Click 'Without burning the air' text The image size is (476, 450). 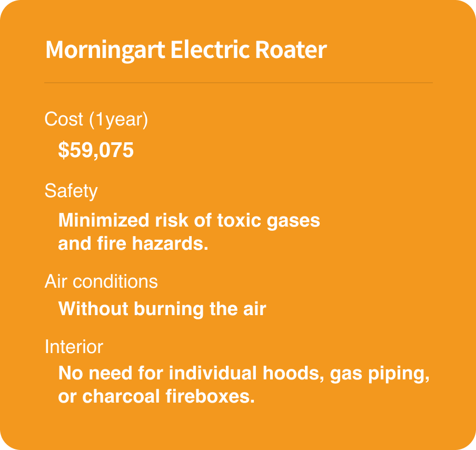[162, 309]
